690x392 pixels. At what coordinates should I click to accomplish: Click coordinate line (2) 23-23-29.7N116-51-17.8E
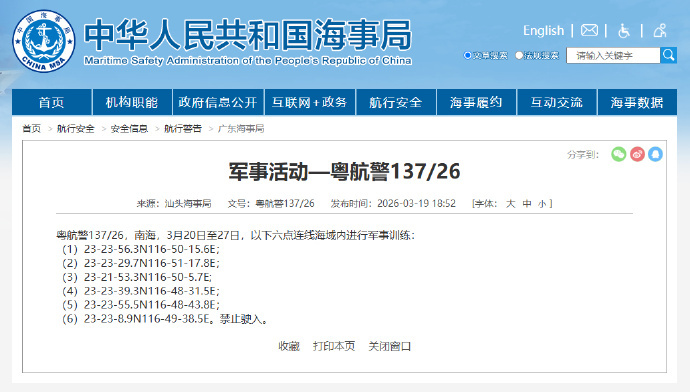pos(140,263)
